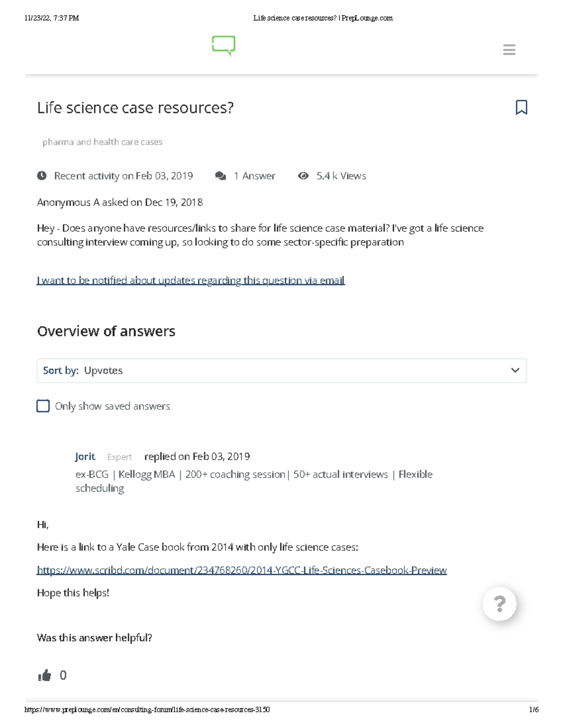
Task: Click the Expert badge next to Jorit
Action: click(120, 457)
